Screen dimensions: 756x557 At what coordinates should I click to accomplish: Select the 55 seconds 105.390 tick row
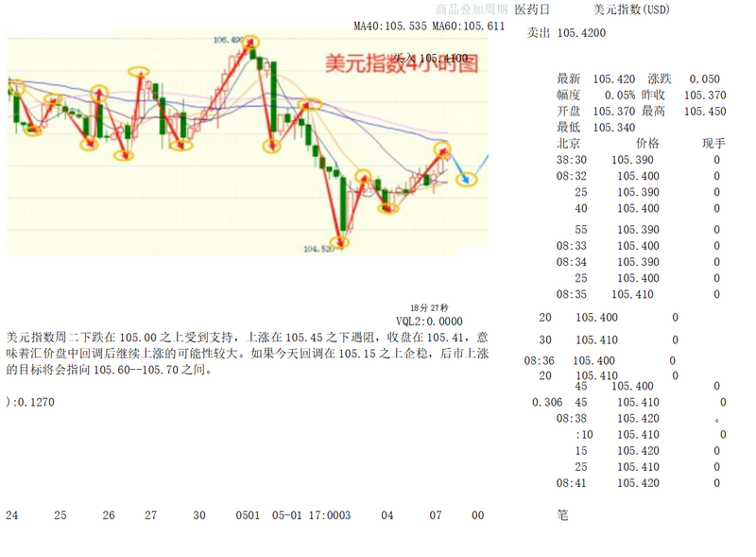(x=647, y=230)
